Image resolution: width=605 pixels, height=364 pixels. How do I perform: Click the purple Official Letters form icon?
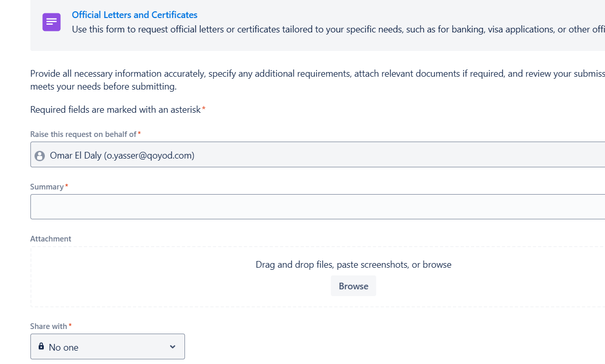[x=52, y=22]
